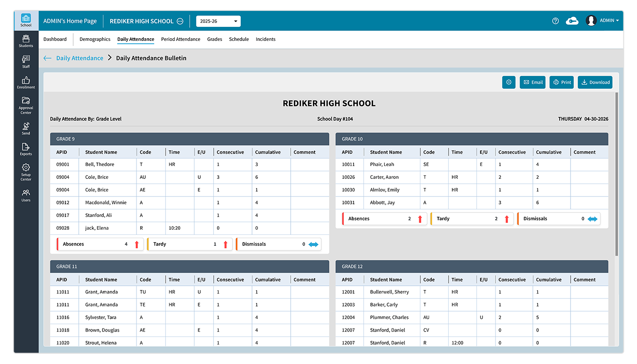Viewport: 637px width, 364px height.
Task: Click Grade 10 Dismissals blue arrow icon
Action: point(592,219)
